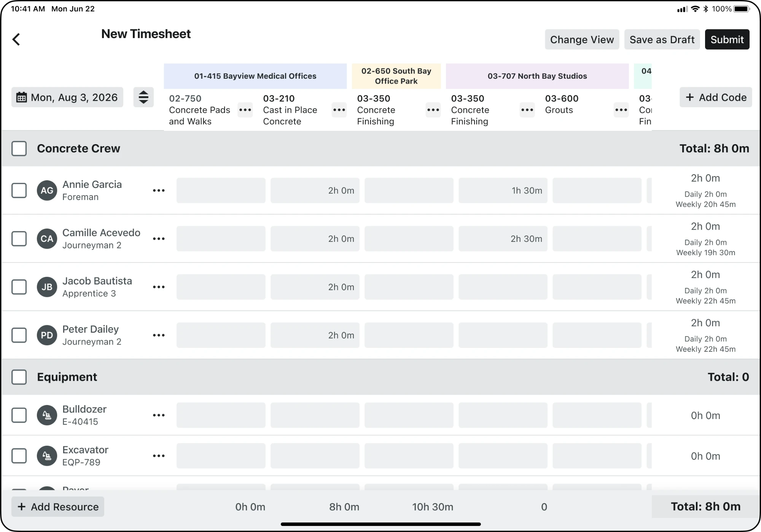761x532 pixels.
Task: Open options for 02-750 Concrete Pads and Walks
Action: point(245,110)
